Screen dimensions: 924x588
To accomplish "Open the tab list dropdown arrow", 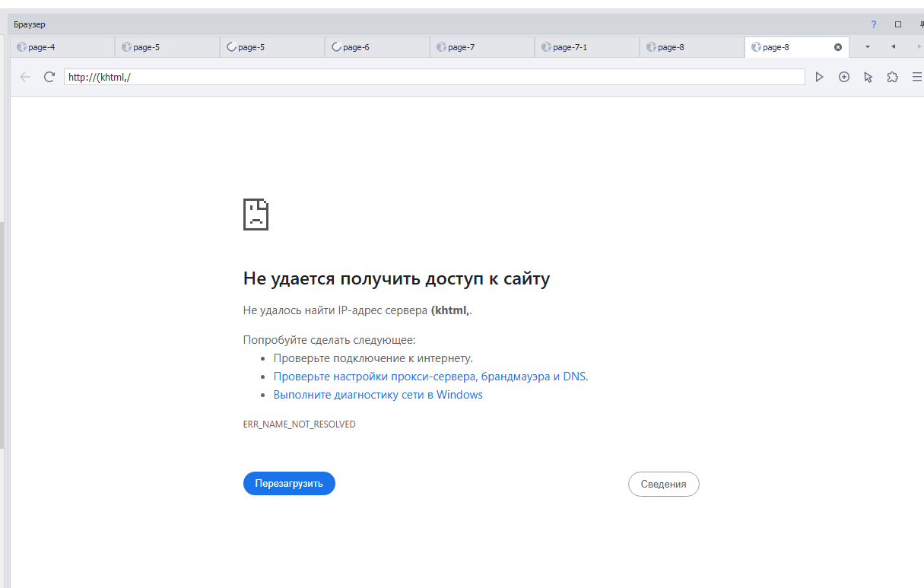I will tap(867, 47).
